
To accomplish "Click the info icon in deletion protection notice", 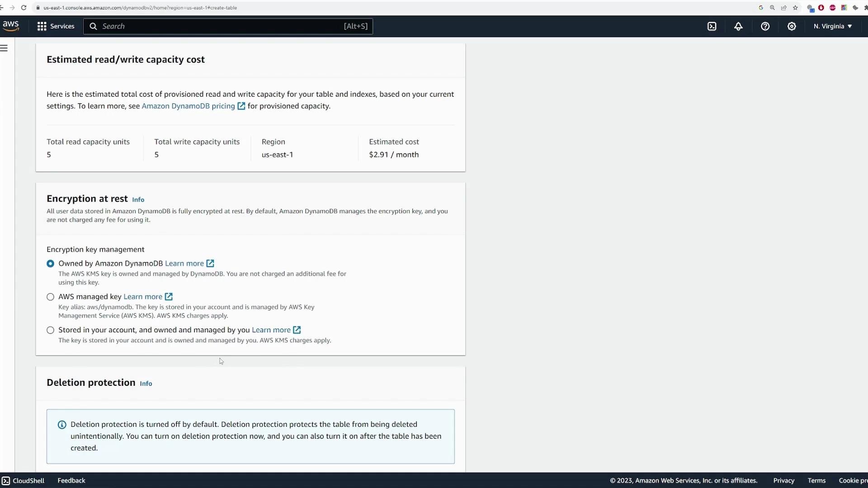I will pos(62,425).
